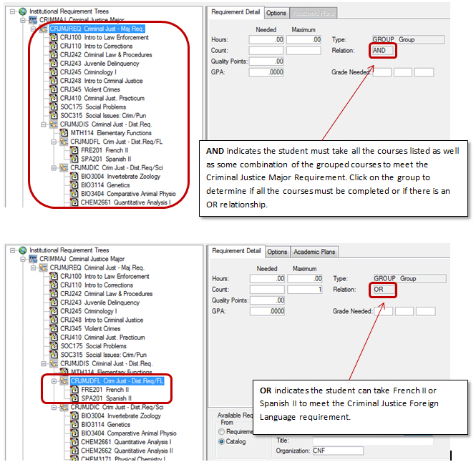Open the Academic Plans tab in bottom panel
This screenshot has width=476, height=467.
pos(314,252)
